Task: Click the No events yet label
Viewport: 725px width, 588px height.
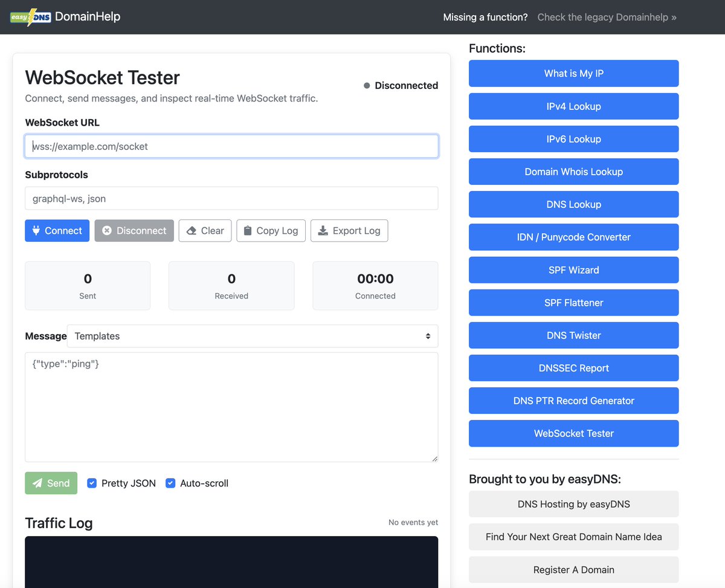Action: click(x=413, y=522)
